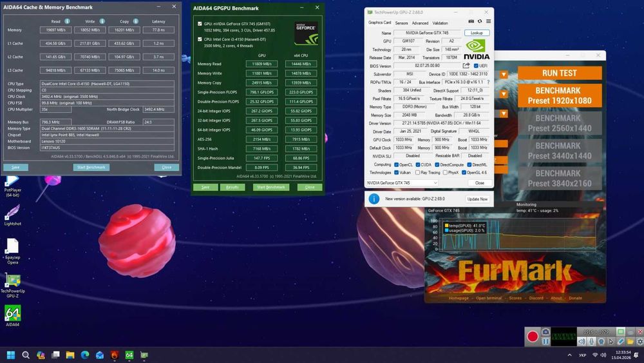644x363 pixels.
Task: Click the Bus Interface question mark
Action: (488, 83)
